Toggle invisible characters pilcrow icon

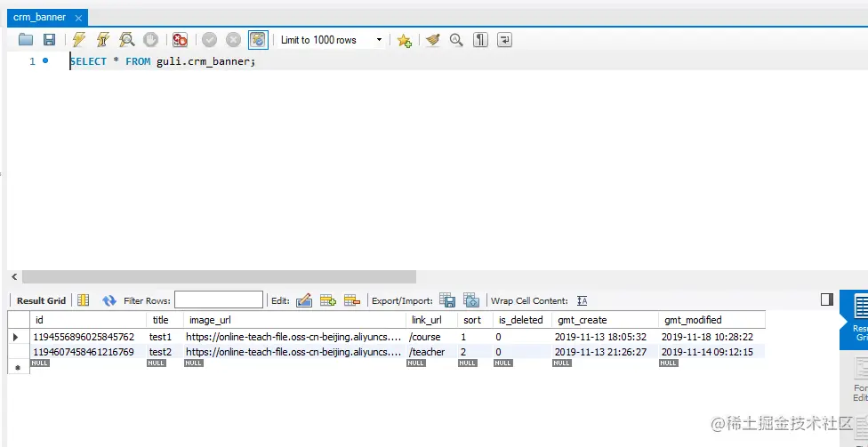[480, 39]
